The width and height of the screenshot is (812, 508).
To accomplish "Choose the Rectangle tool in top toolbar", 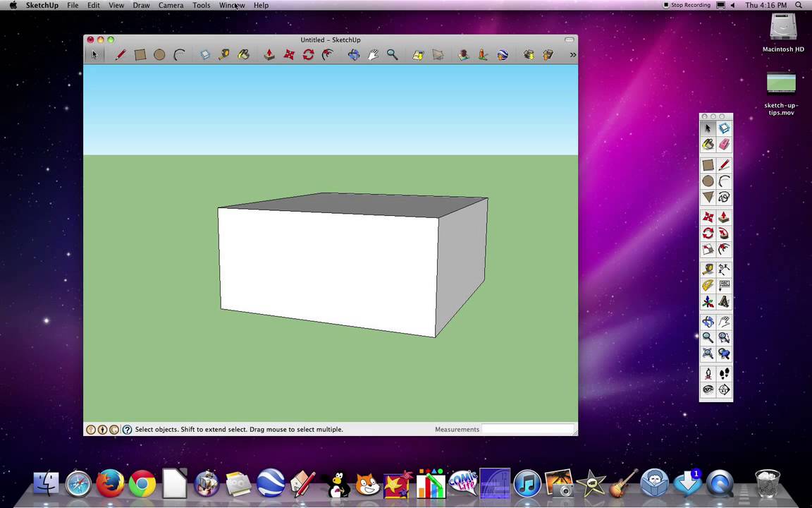I will [140, 54].
